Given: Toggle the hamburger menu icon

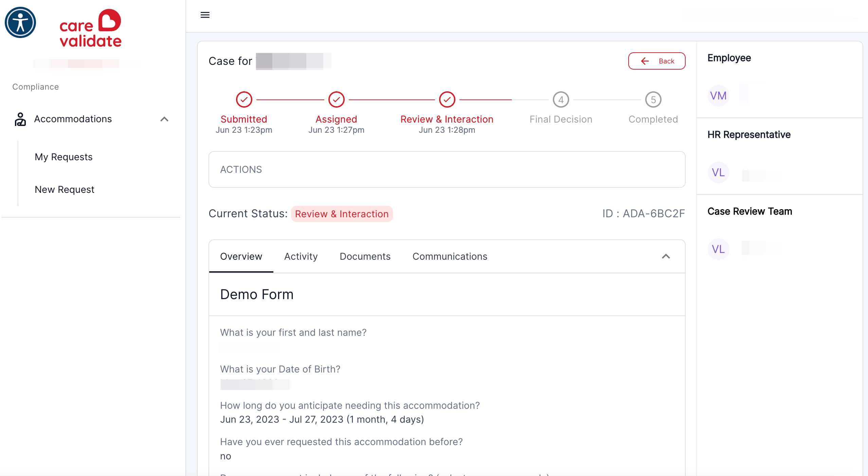Looking at the screenshot, I should click(205, 15).
